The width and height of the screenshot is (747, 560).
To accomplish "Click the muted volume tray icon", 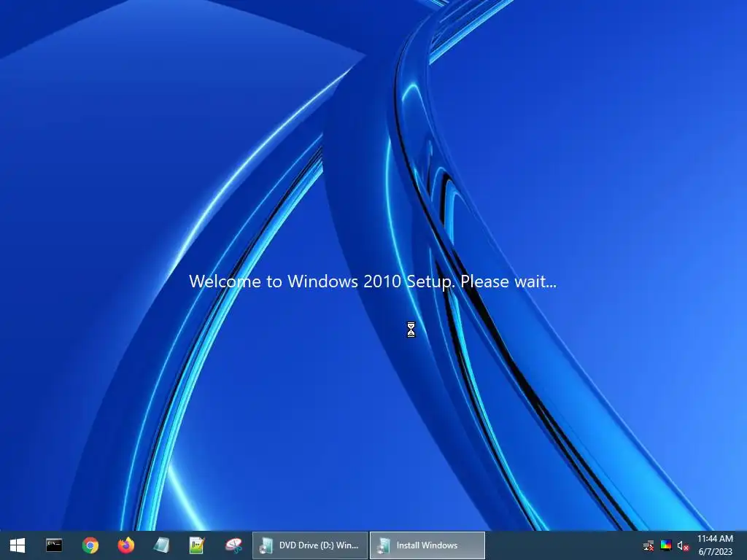I will click(x=683, y=545).
